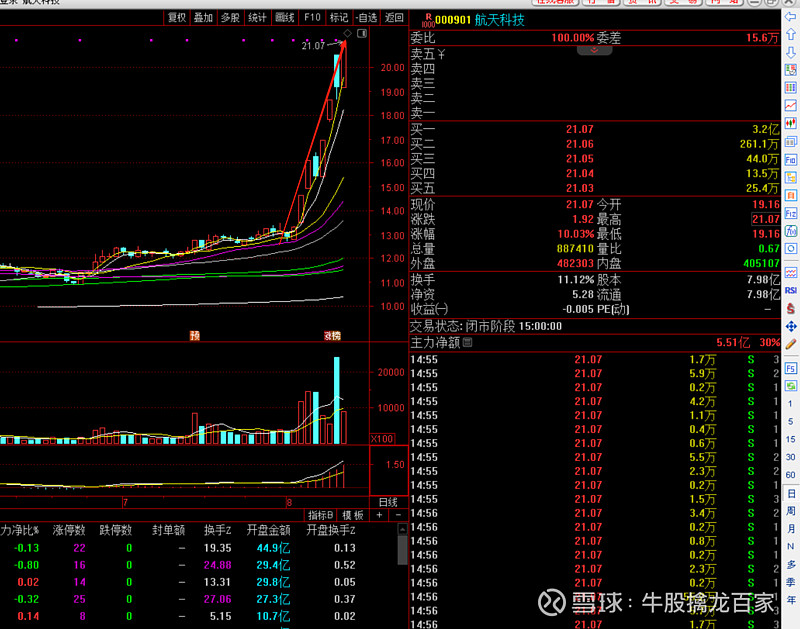The image size is (800, 629).
Task: Click the multi-window overlay icon in sidebar
Action: [x=790, y=142]
